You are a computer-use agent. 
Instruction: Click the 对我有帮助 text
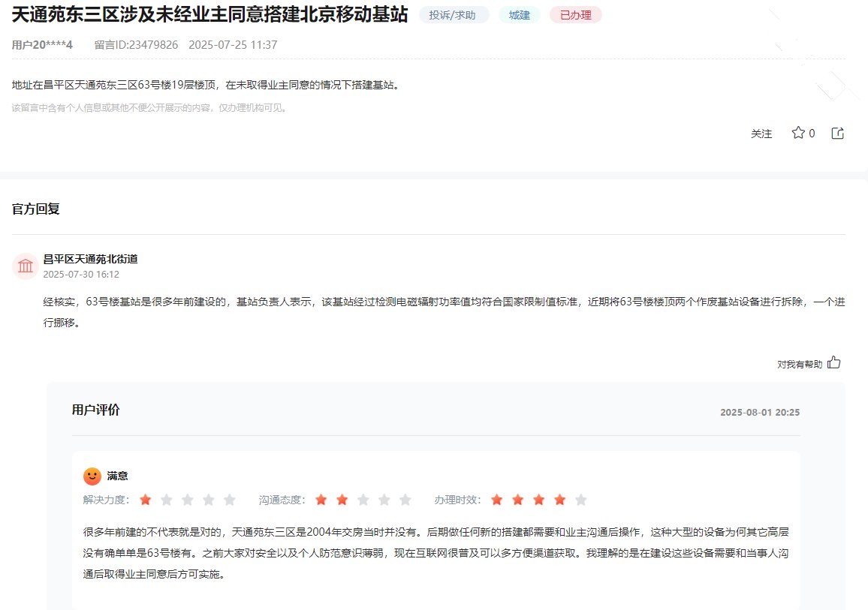click(800, 364)
